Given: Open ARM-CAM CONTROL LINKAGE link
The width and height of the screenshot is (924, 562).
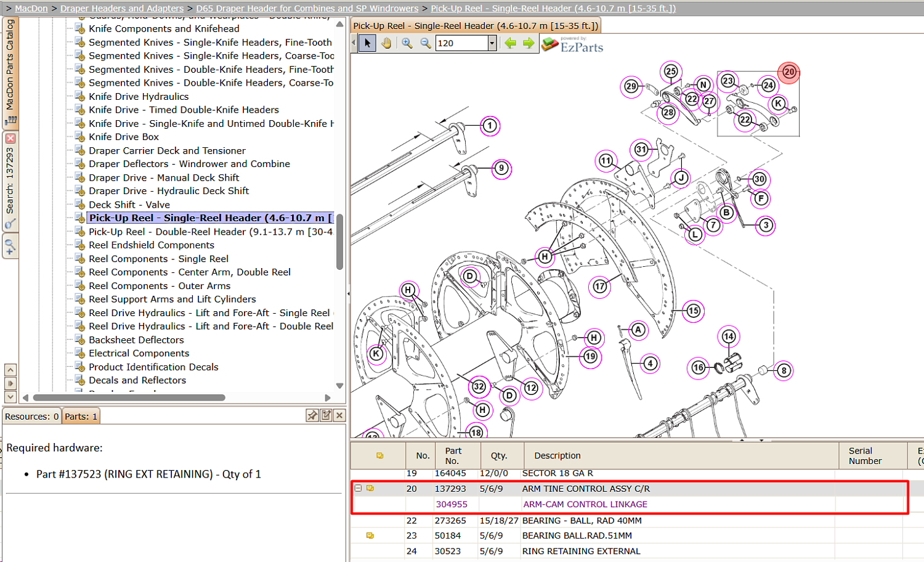Looking at the screenshot, I should [x=585, y=504].
